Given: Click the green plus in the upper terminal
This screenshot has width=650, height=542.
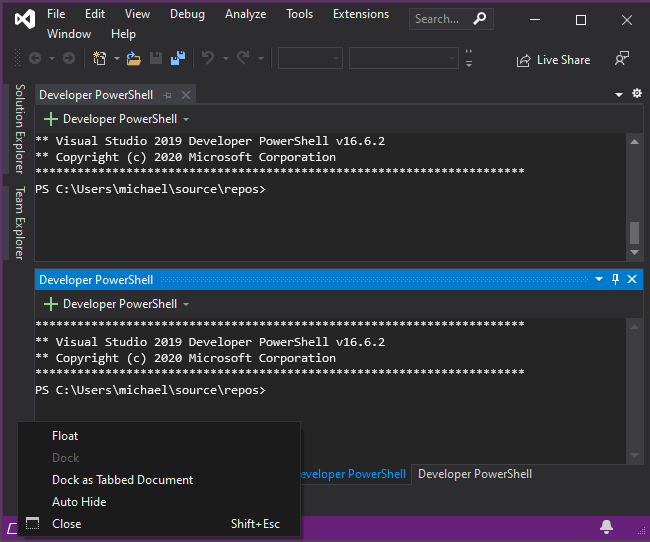Looking at the screenshot, I should pyautogui.click(x=51, y=119).
